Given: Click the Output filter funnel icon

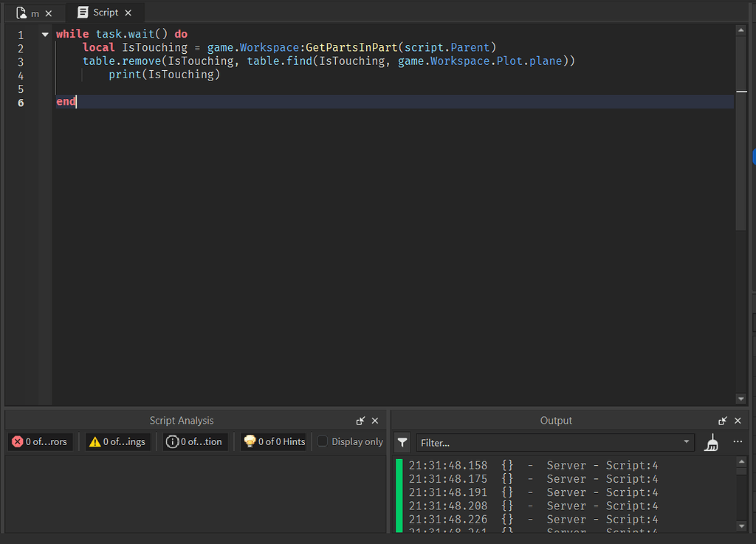Looking at the screenshot, I should (x=402, y=442).
